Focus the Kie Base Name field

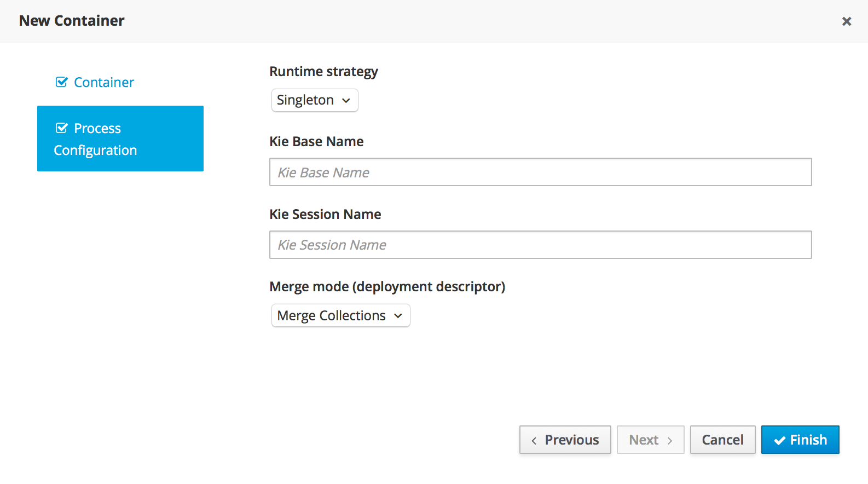tap(540, 172)
